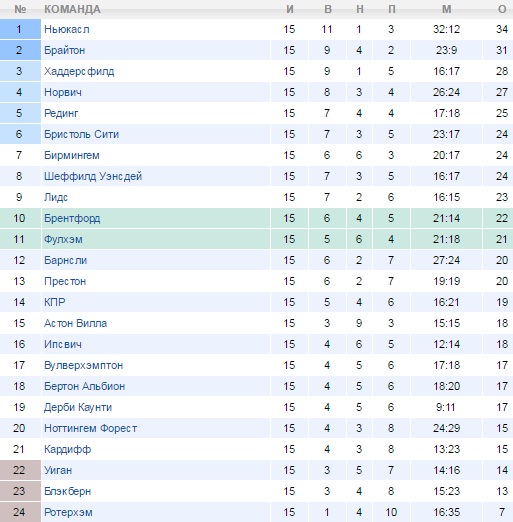The height and width of the screenshot is (522, 513).
Task: Open the Брайтон team link
Action: 65,50
